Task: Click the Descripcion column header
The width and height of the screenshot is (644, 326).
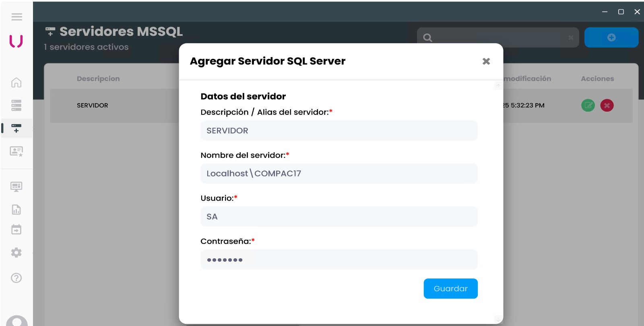Action: pyautogui.click(x=98, y=79)
